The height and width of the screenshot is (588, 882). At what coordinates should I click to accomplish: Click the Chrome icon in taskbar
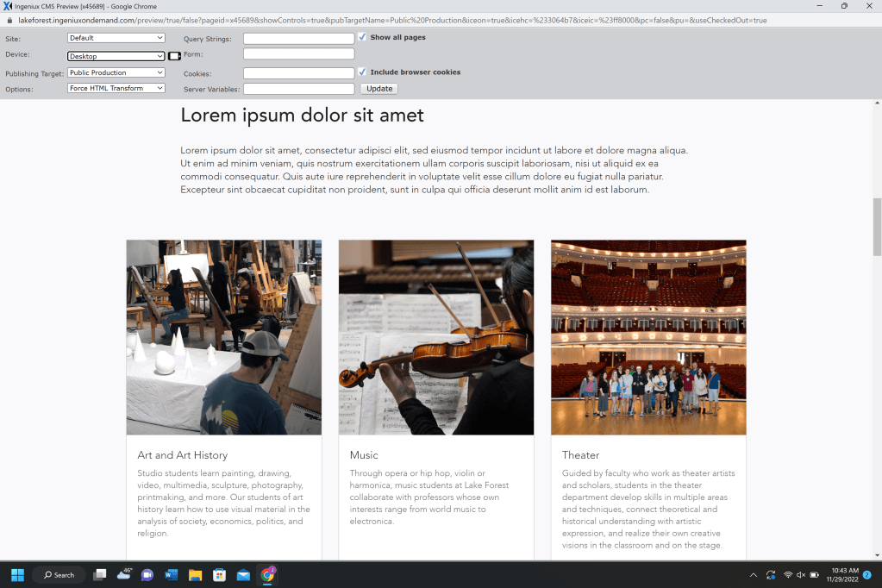(x=267, y=575)
